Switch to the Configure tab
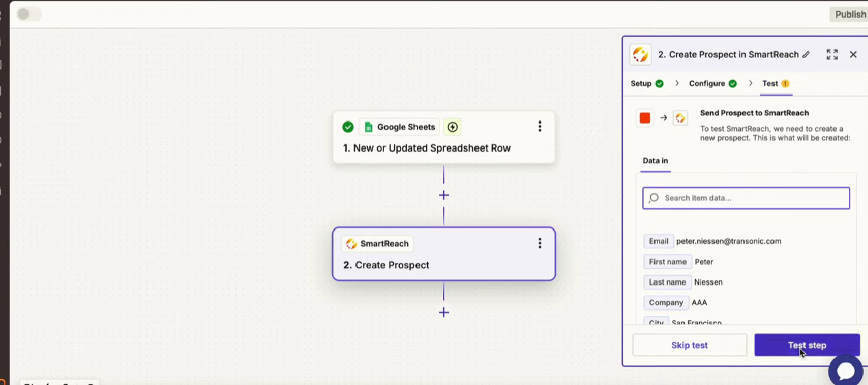Screen dimensions: 868x385 [707, 83]
